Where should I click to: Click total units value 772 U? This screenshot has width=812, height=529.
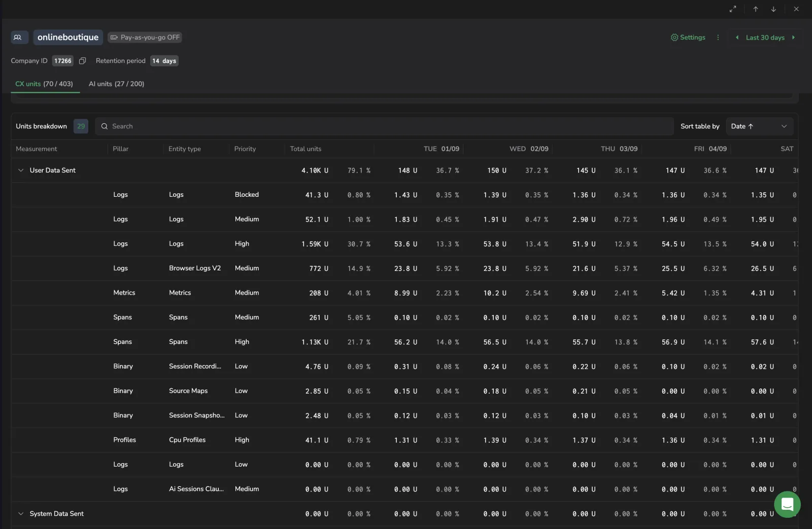(x=319, y=268)
